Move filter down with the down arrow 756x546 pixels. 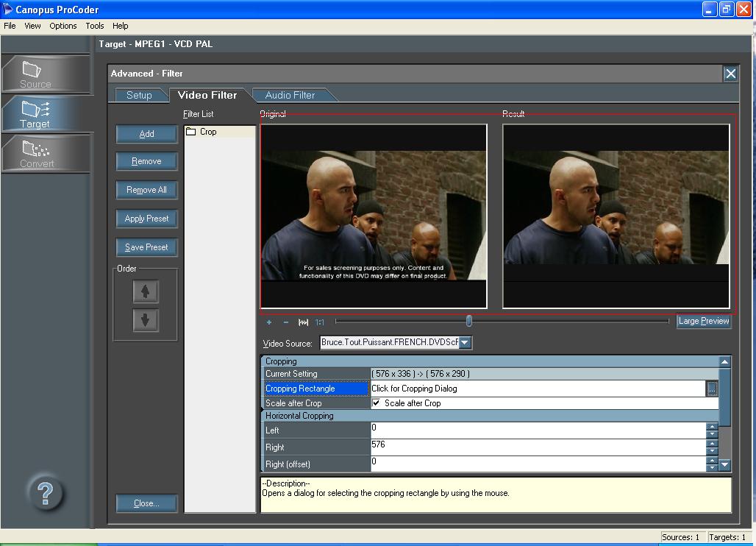pos(145,320)
